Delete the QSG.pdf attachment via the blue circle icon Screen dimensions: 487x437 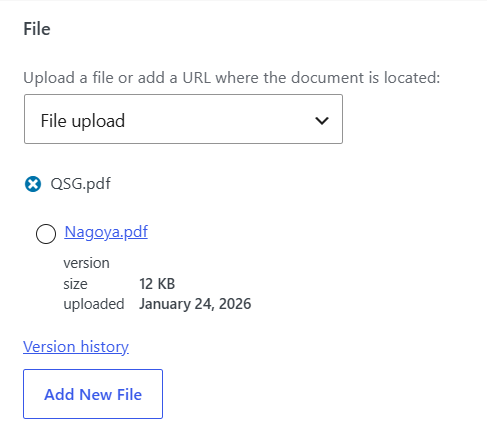click(x=33, y=184)
